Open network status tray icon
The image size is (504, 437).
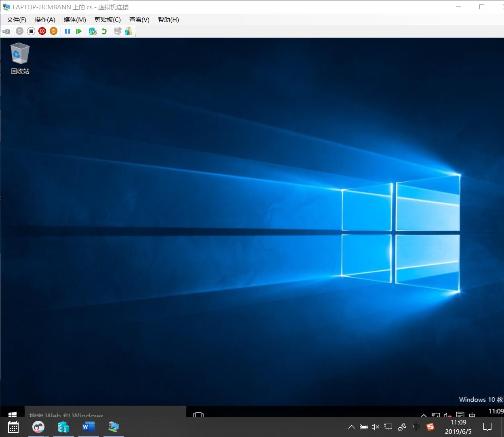click(x=388, y=427)
